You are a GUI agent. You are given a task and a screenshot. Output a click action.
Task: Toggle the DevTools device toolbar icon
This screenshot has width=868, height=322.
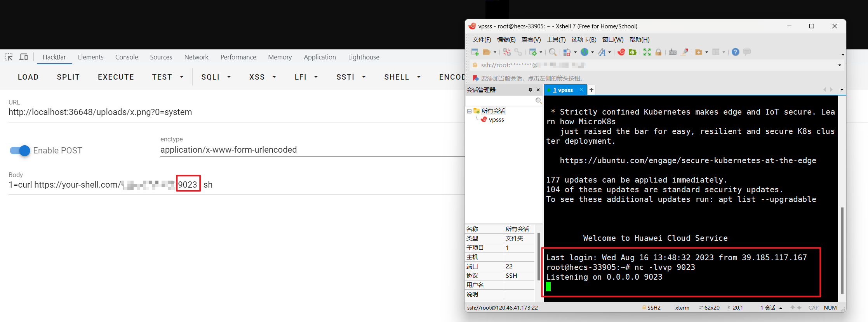(24, 57)
